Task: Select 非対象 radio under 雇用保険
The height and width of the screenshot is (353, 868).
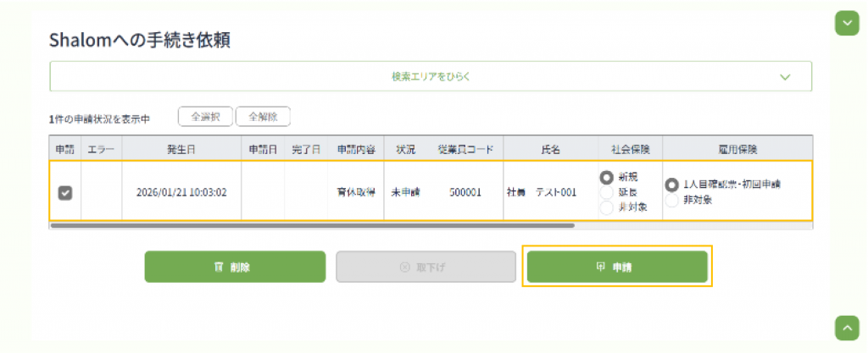Action: pos(671,201)
